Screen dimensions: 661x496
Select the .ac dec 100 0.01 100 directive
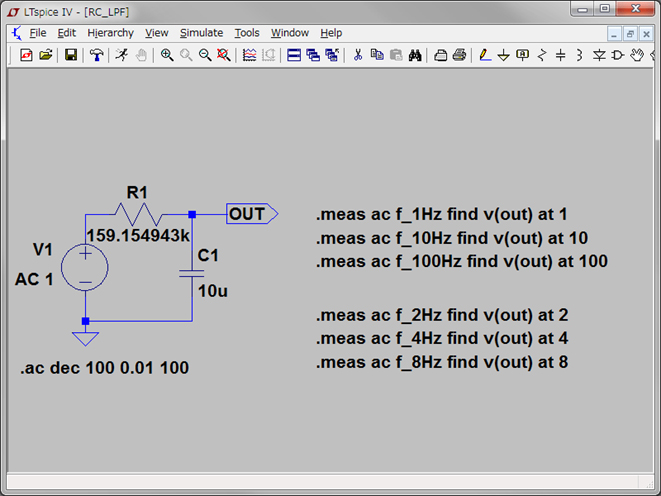(x=105, y=368)
